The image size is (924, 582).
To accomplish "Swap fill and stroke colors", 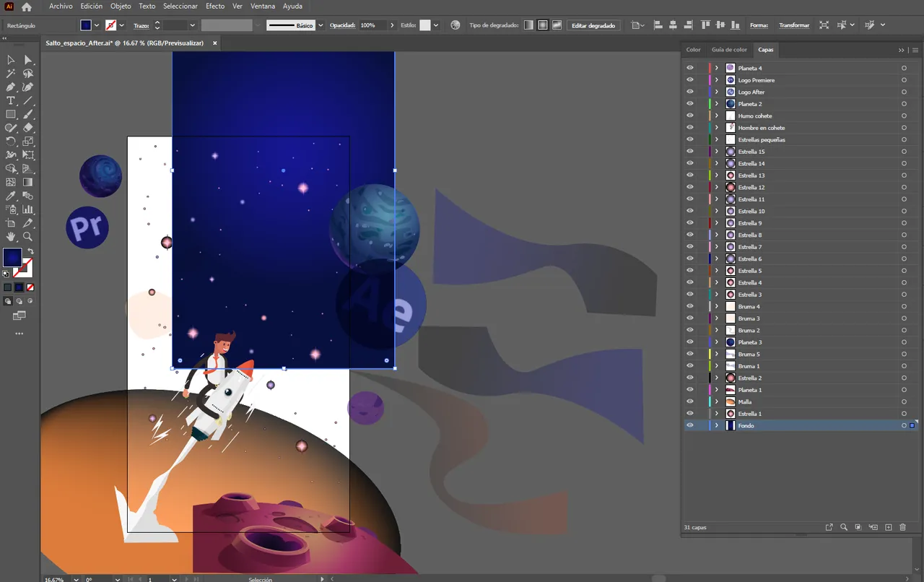I will [x=30, y=251].
